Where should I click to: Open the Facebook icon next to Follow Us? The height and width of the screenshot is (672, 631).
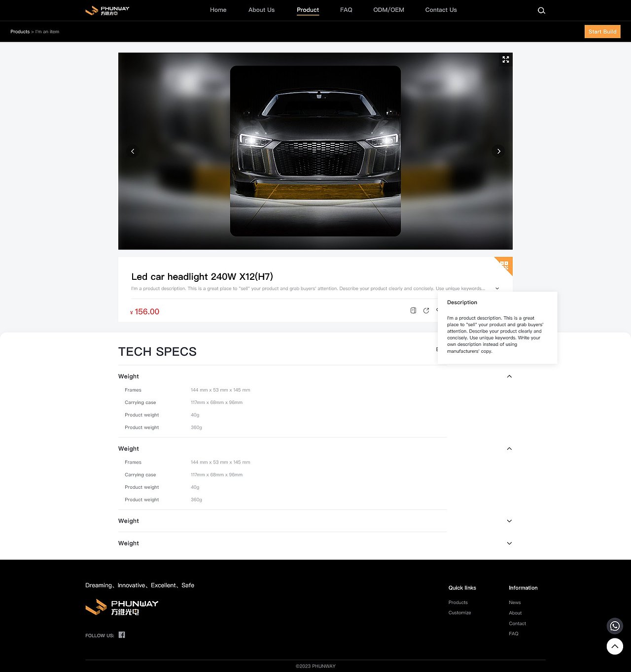point(122,635)
